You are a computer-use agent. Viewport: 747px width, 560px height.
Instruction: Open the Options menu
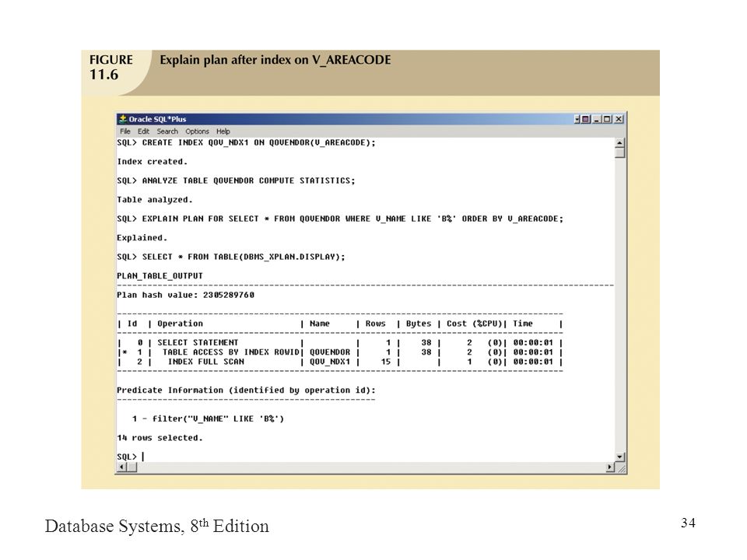click(197, 131)
